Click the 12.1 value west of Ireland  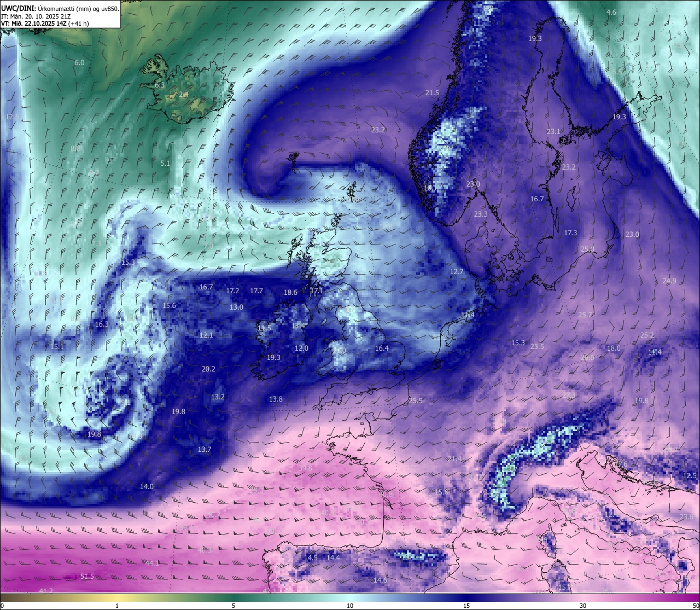point(206,335)
